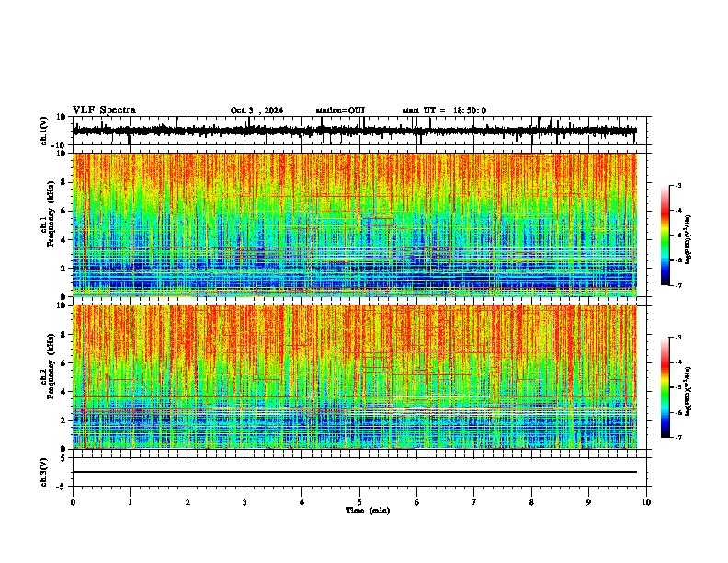728x563 pixels.
Task: Click the ch.2 color bar PSD units label
Action: tap(688, 391)
